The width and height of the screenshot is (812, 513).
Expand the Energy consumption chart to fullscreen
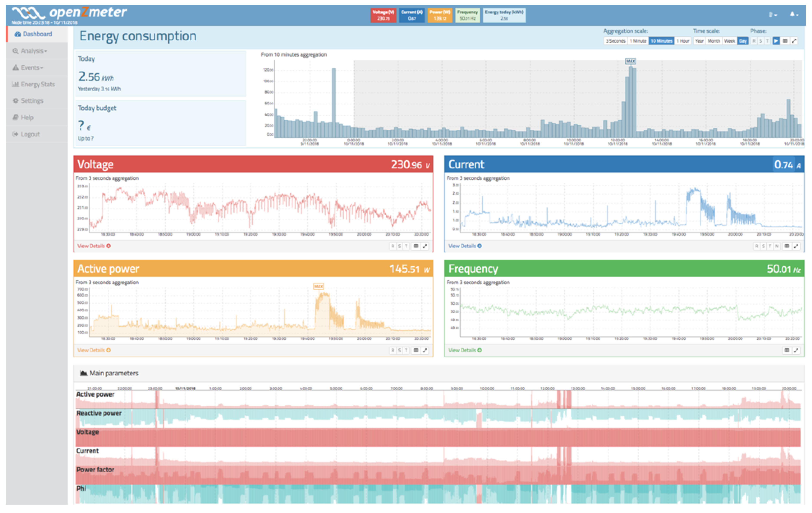[794, 41]
